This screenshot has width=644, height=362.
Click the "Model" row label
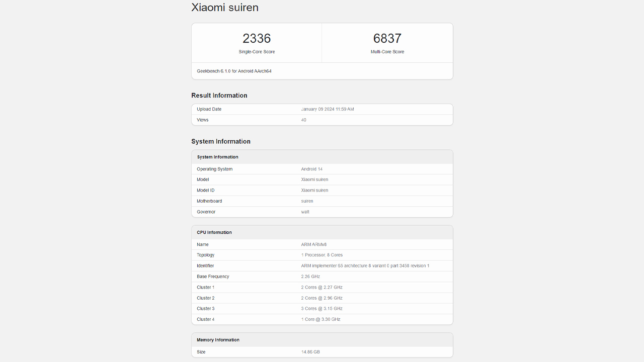coord(203,179)
